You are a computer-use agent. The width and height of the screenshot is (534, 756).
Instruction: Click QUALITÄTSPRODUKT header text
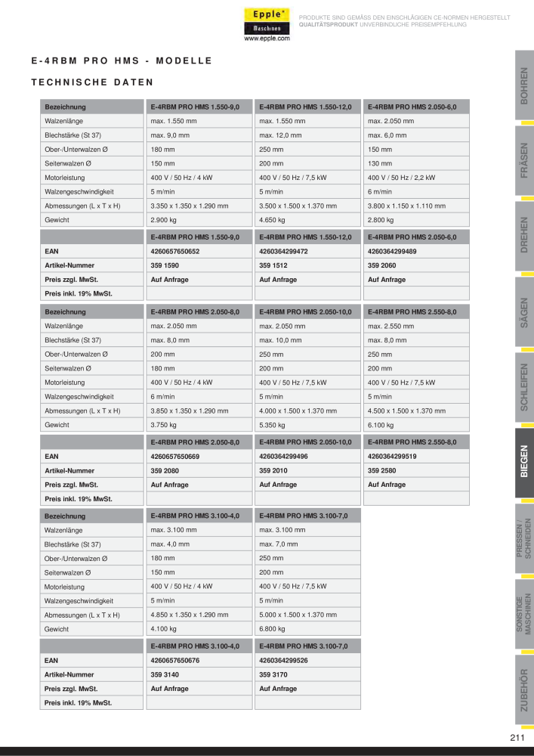(x=329, y=25)
